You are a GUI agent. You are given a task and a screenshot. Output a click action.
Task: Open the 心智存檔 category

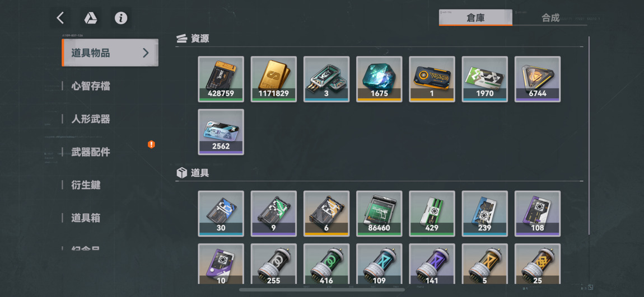point(90,86)
